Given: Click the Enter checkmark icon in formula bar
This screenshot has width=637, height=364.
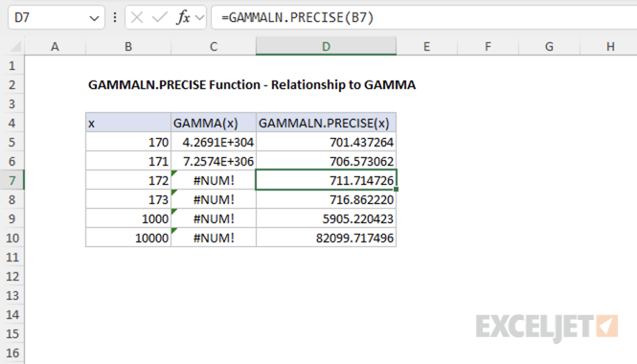Looking at the screenshot, I should click(160, 17).
